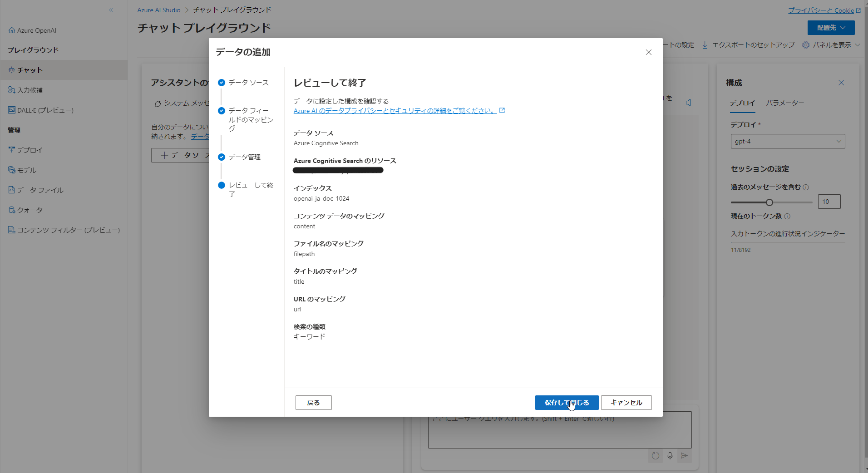
Task: Click the chat query input box
Action: [559, 430]
